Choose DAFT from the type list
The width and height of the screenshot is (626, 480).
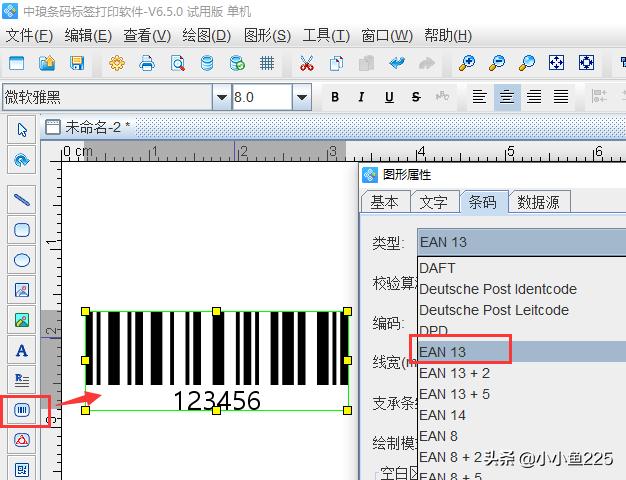click(521, 268)
